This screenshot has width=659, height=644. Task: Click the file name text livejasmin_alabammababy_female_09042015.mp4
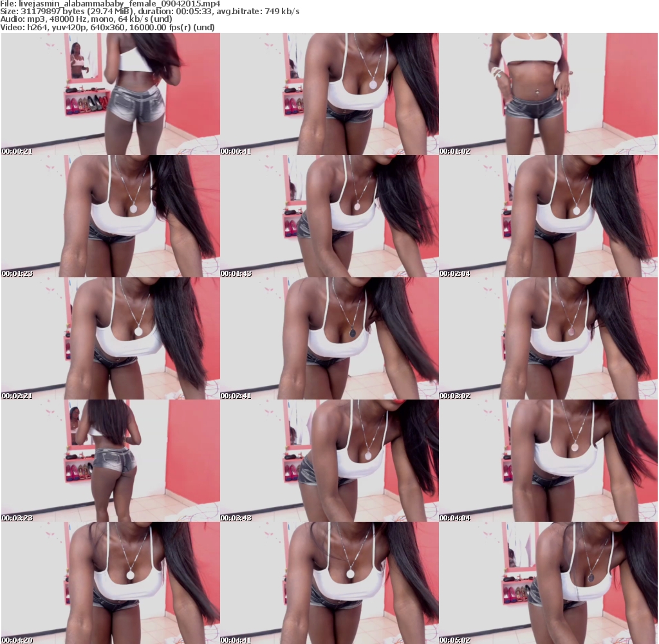[119, 4]
